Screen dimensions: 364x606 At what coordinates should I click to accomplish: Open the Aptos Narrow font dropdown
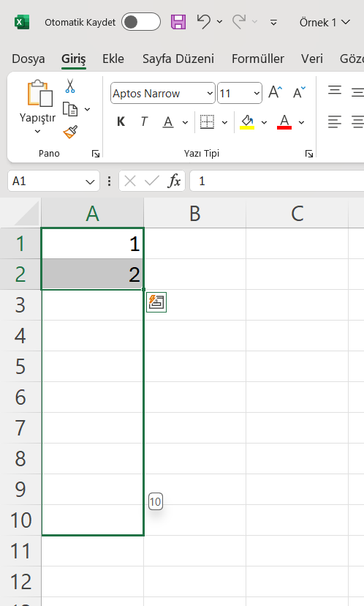(x=162, y=93)
